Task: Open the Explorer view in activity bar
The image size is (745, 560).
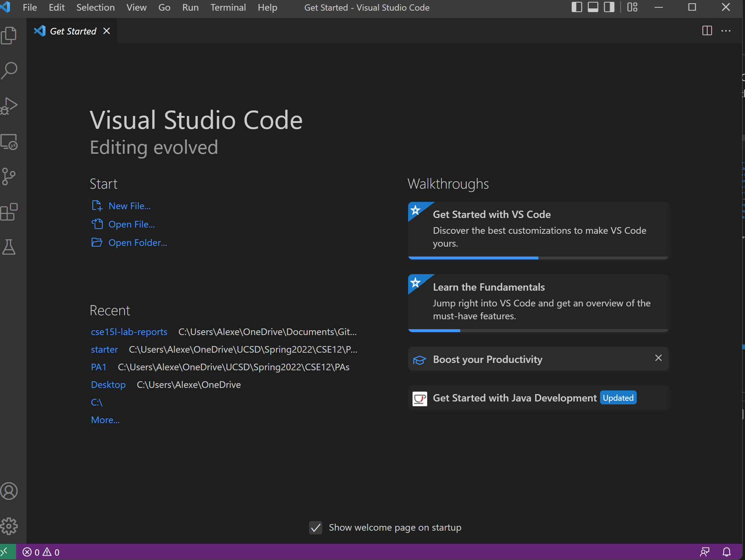Action: point(9,36)
